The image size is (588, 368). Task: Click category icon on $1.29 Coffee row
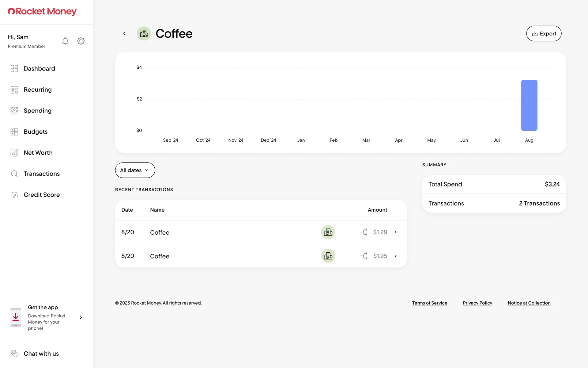click(328, 232)
